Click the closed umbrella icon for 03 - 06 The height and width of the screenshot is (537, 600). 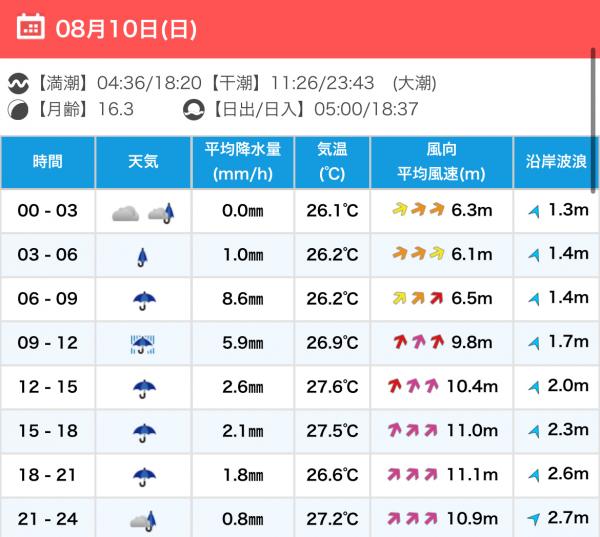[142, 257]
